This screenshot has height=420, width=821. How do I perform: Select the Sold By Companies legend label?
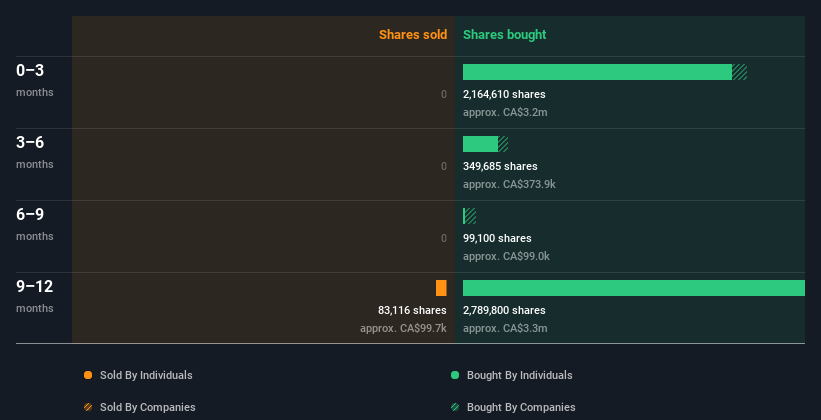pos(148,407)
